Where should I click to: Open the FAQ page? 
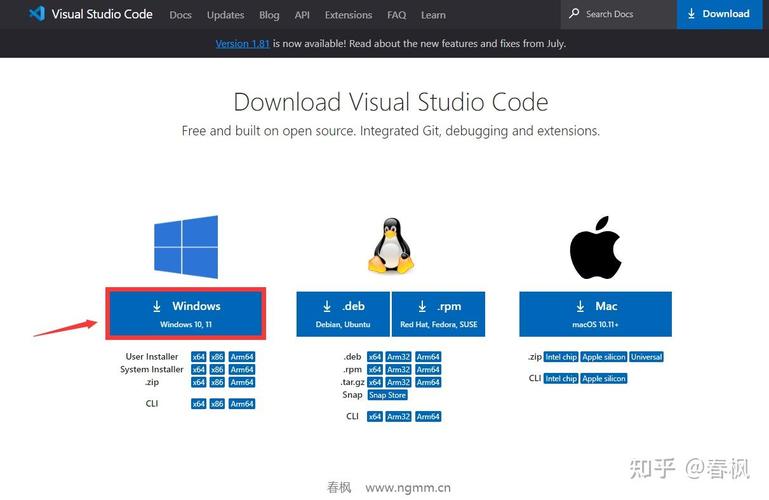tap(396, 15)
